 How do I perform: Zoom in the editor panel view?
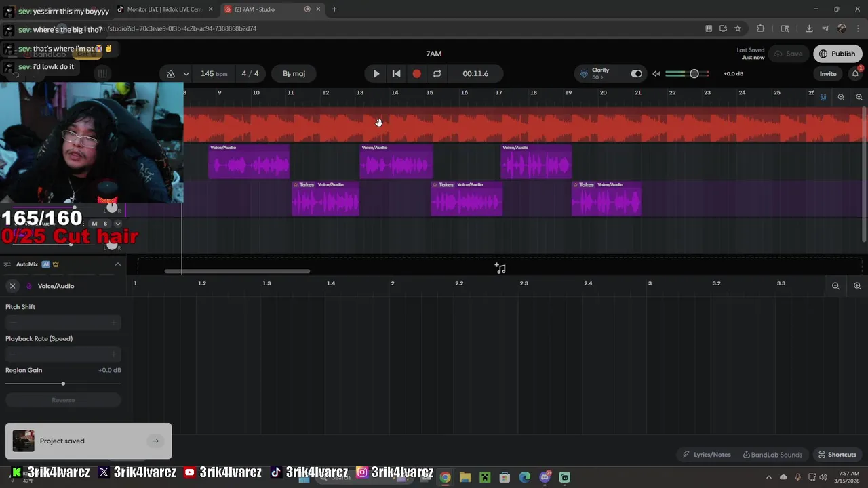(x=857, y=286)
